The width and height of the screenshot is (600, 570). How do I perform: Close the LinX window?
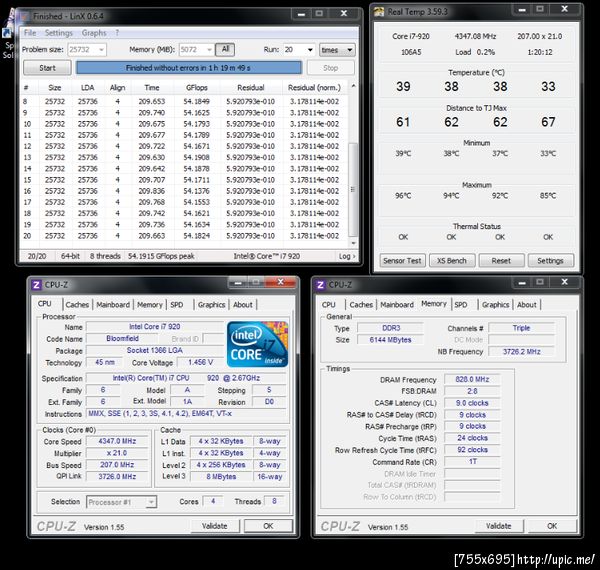pyautogui.click(x=344, y=14)
